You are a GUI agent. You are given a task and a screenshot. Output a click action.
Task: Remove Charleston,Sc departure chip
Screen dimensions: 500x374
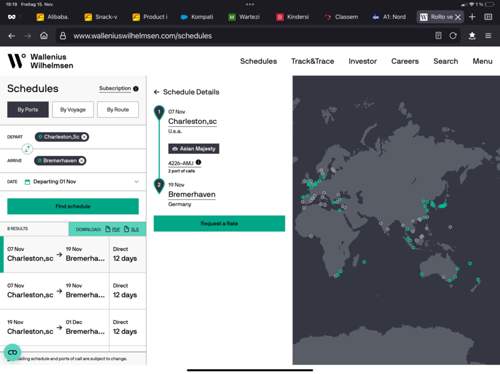tap(84, 137)
